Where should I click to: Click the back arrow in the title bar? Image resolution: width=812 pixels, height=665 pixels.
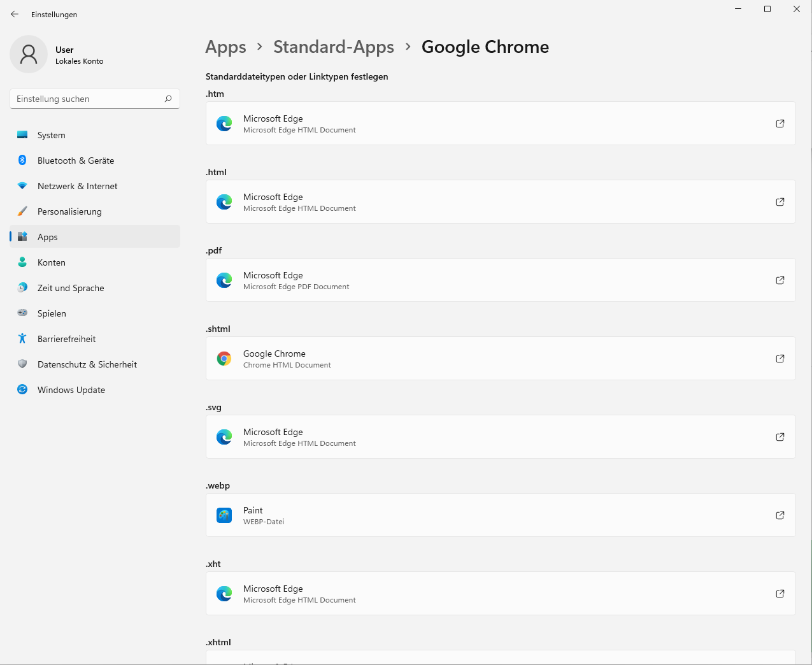click(15, 14)
